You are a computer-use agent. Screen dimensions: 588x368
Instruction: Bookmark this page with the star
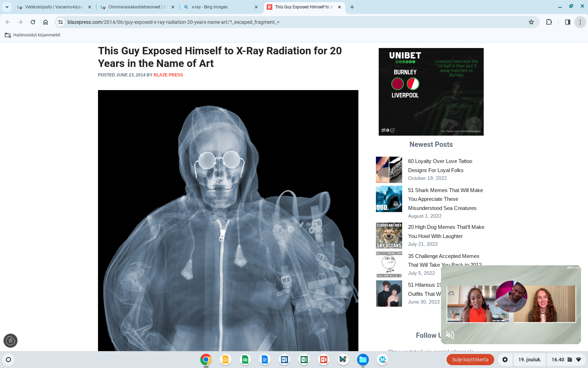tap(531, 22)
